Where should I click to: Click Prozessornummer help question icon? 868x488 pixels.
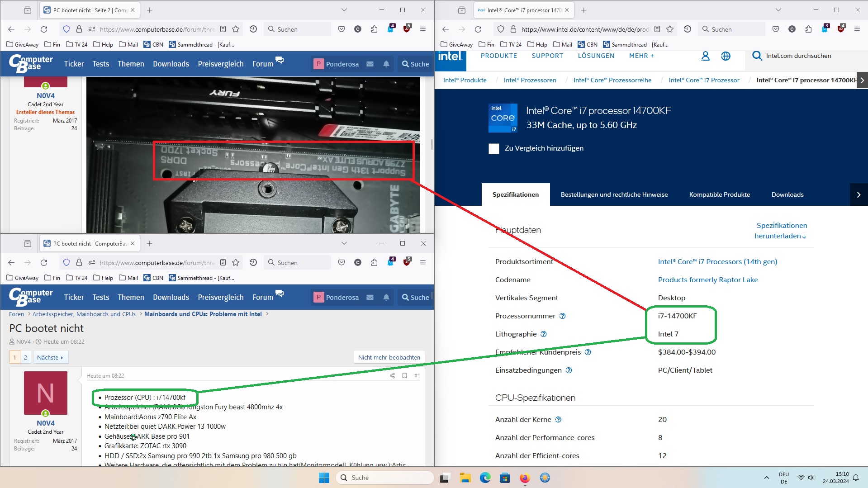click(x=562, y=316)
